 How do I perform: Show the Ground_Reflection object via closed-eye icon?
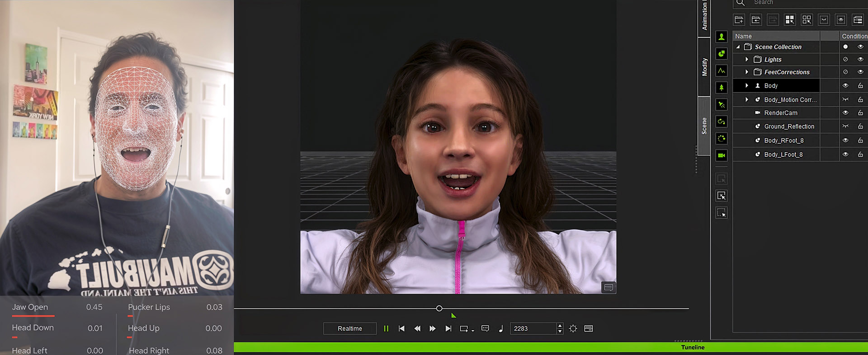point(845,126)
